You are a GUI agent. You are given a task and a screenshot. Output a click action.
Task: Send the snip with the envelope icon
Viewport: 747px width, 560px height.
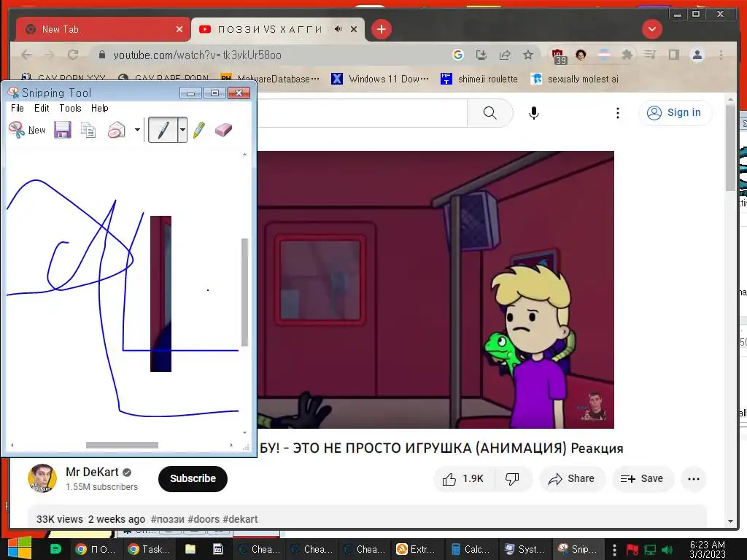(x=116, y=130)
